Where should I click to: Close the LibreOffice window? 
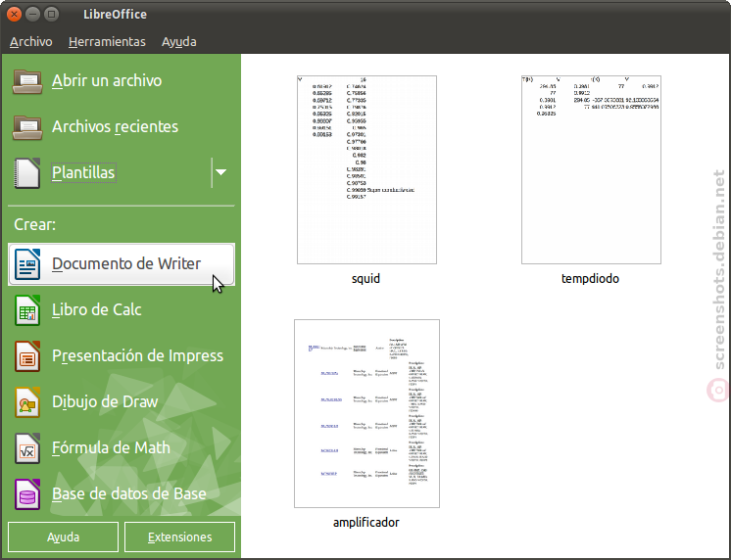14,14
